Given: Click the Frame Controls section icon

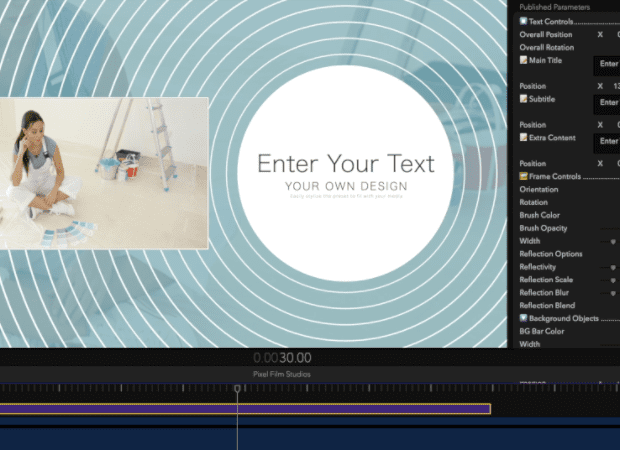Looking at the screenshot, I should (523, 176).
